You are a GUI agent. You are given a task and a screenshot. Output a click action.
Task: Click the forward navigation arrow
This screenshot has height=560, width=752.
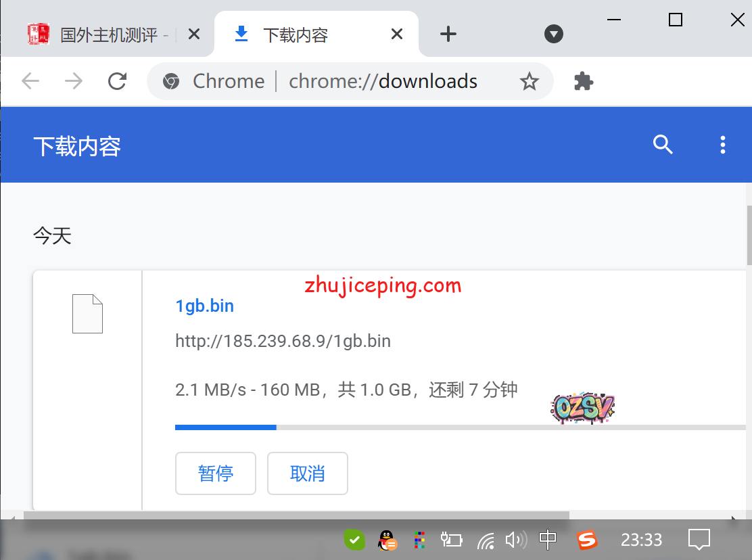coord(73,82)
